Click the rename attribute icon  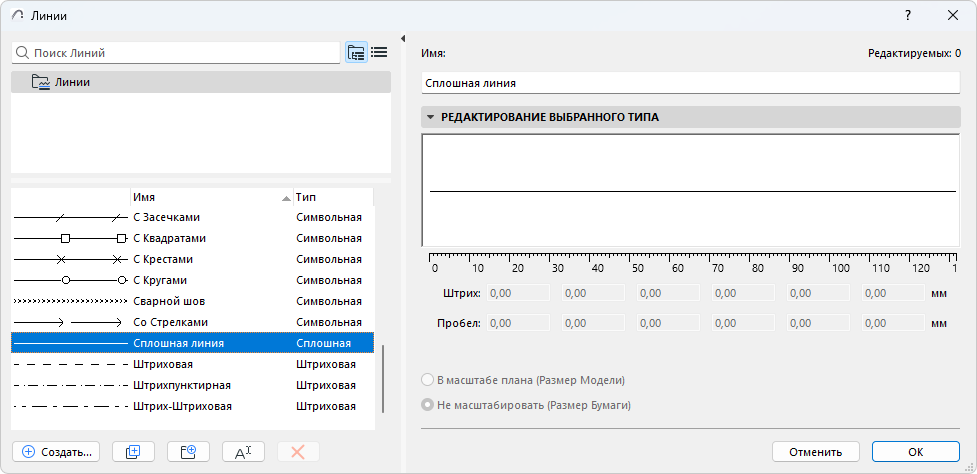[x=243, y=452]
